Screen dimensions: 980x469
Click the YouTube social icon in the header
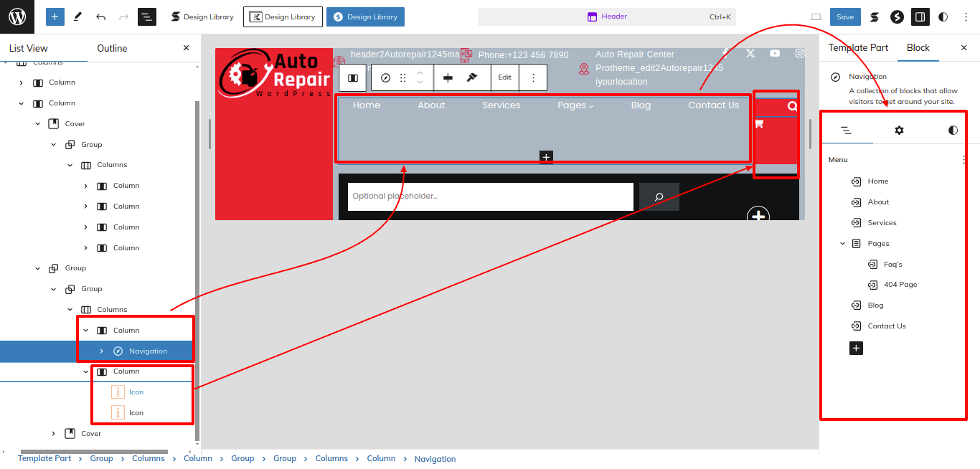(775, 53)
